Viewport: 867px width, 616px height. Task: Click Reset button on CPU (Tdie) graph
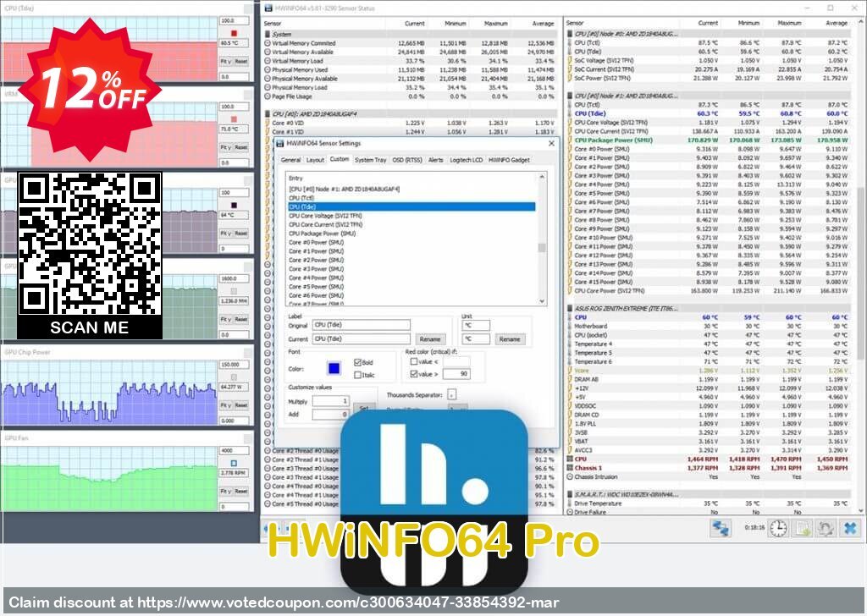(240, 61)
